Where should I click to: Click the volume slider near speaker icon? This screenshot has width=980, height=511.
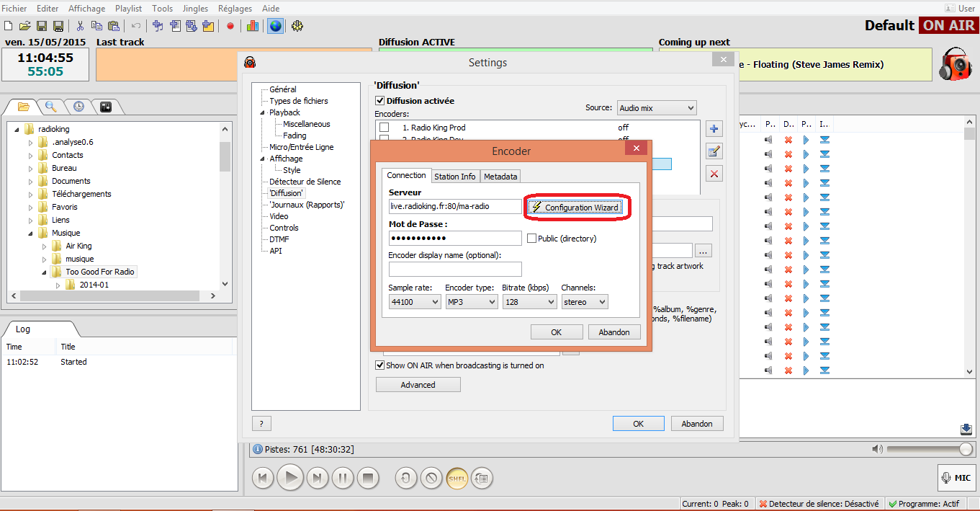(x=929, y=449)
